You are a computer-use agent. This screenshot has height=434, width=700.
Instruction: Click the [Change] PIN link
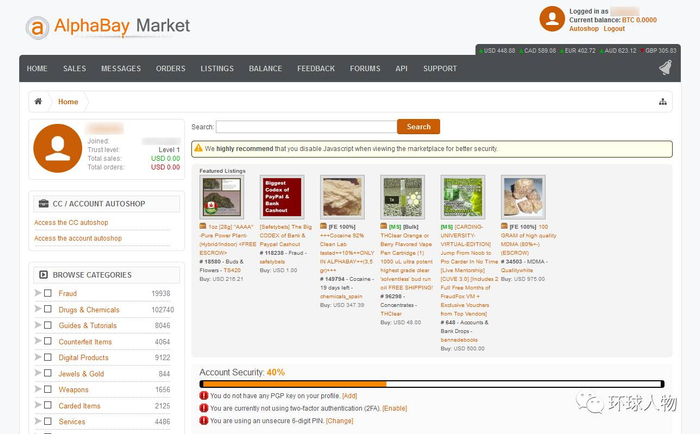point(339,421)
